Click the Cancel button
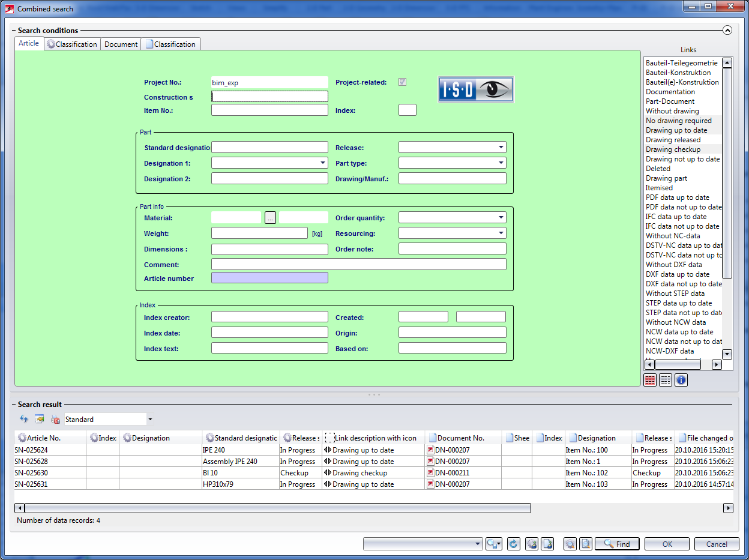This screenshot has width=749, height=560. click(x=717, y=544)
